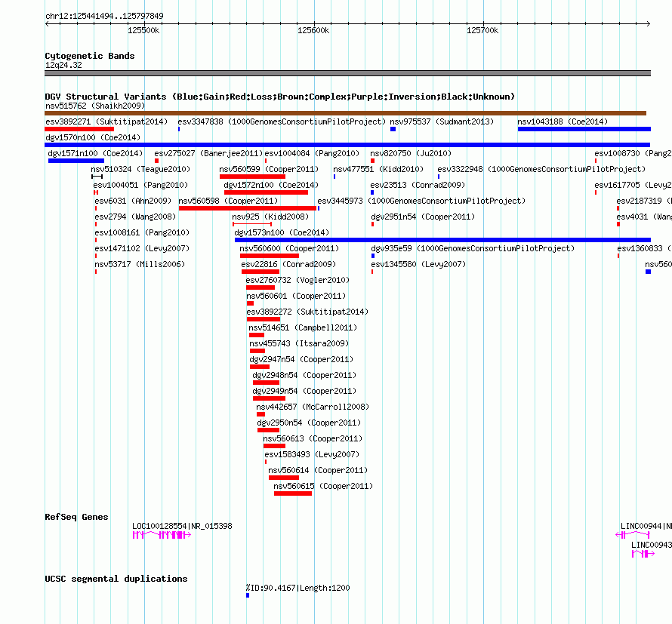Image resolution: width=672 pixels, height=624 pixels.
Task: Click the LINC00943 gene glyph
Action: click(x=643, y=554)
